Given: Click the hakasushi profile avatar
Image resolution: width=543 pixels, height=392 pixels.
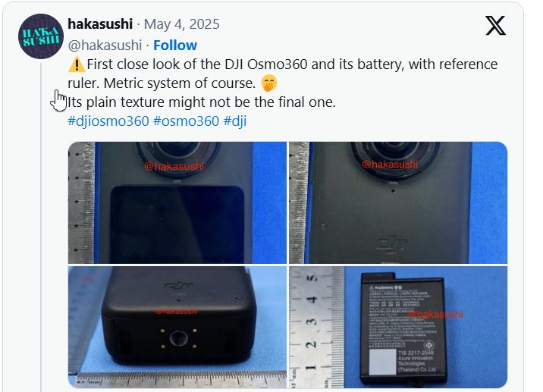Looking at the screenshot, I should pos(41,36).
